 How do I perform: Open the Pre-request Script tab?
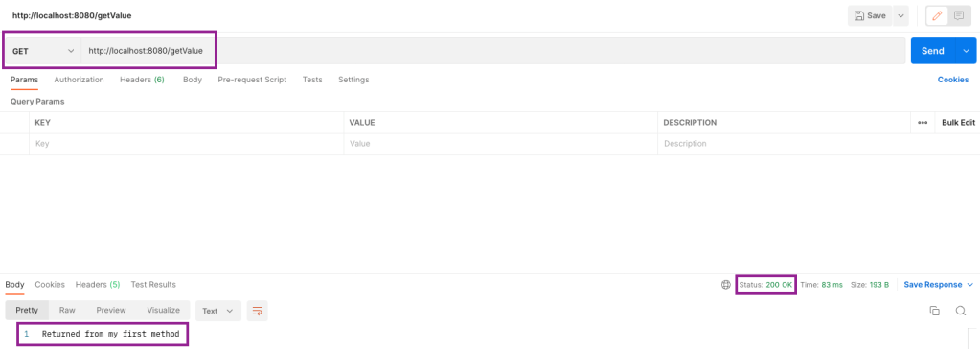pyautogui.click(x=252, y=80)
